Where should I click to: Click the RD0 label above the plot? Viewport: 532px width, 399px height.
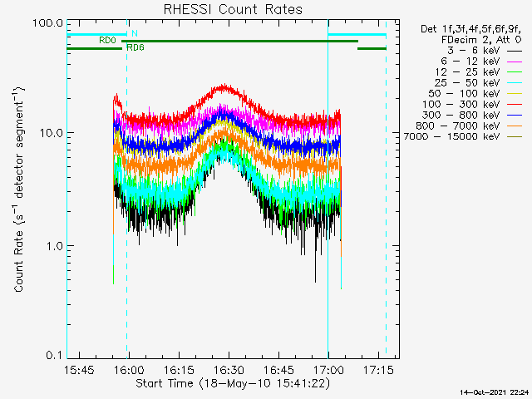pyautogui.click(x=107, y=39)
